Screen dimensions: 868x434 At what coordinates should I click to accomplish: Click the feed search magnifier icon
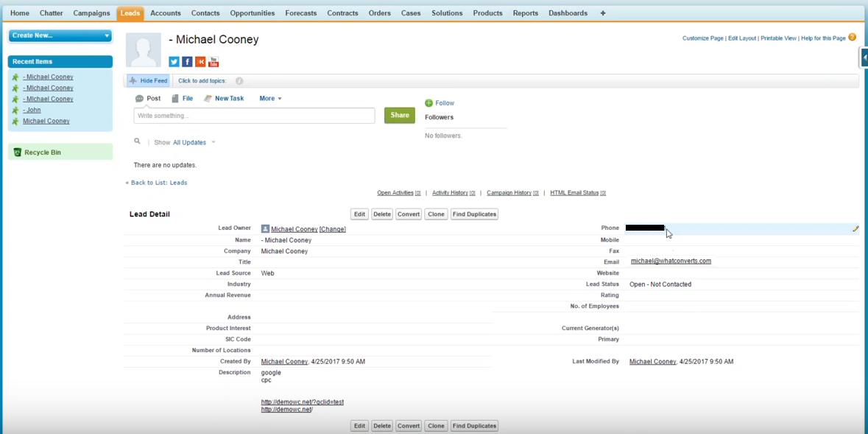click(x=137, y=142)
